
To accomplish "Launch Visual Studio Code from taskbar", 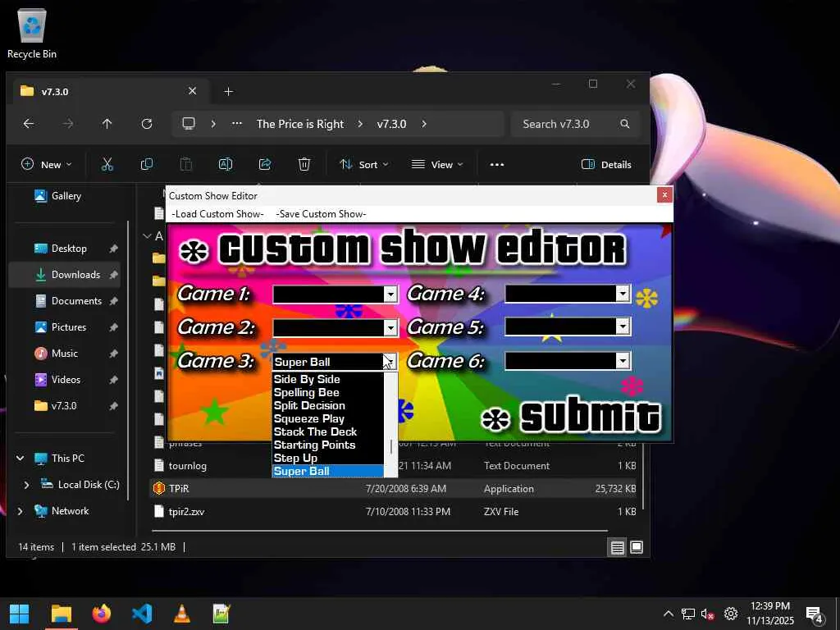I will click(x=142, y=614).
